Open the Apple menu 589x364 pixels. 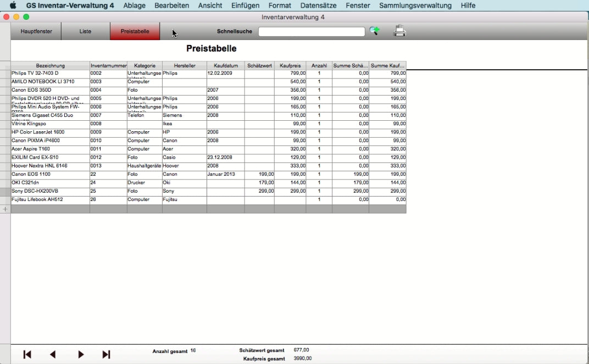pyautogui.click(x=13, y=5)
